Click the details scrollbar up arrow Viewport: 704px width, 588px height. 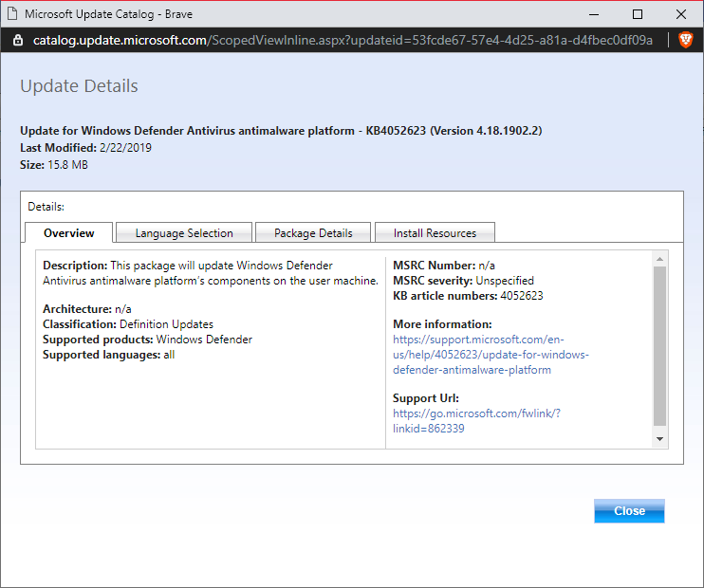click(x=659, y=259)
